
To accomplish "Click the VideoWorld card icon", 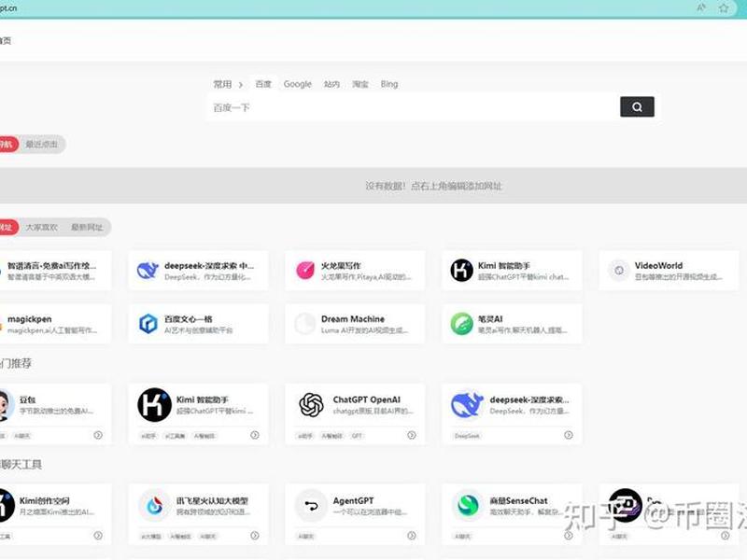I will point(619,271).
